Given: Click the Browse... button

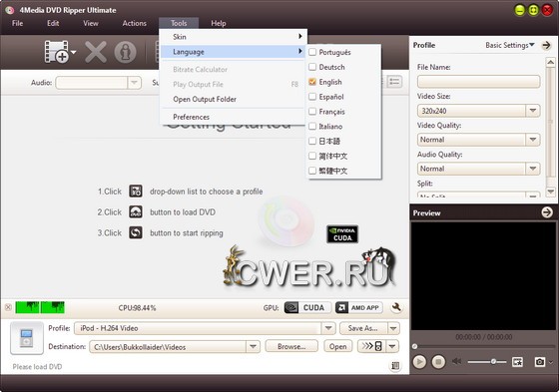Looking at the screenshot, I should tap(291, 346).
